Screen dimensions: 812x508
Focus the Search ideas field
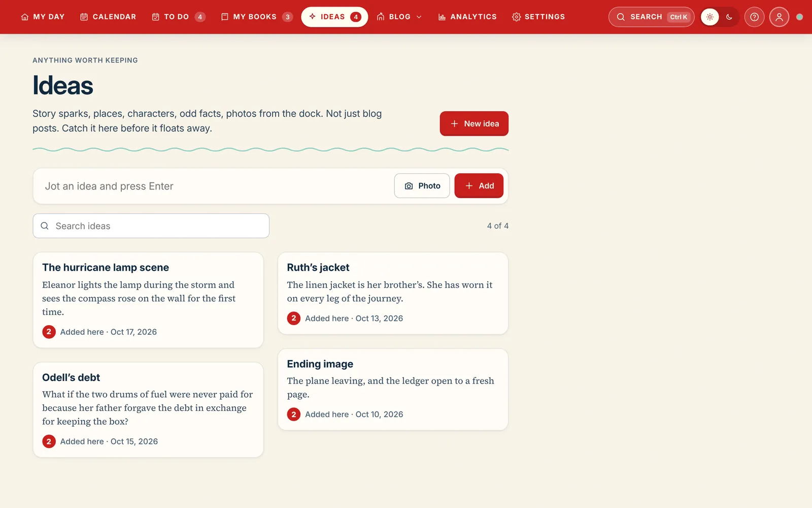151,226
